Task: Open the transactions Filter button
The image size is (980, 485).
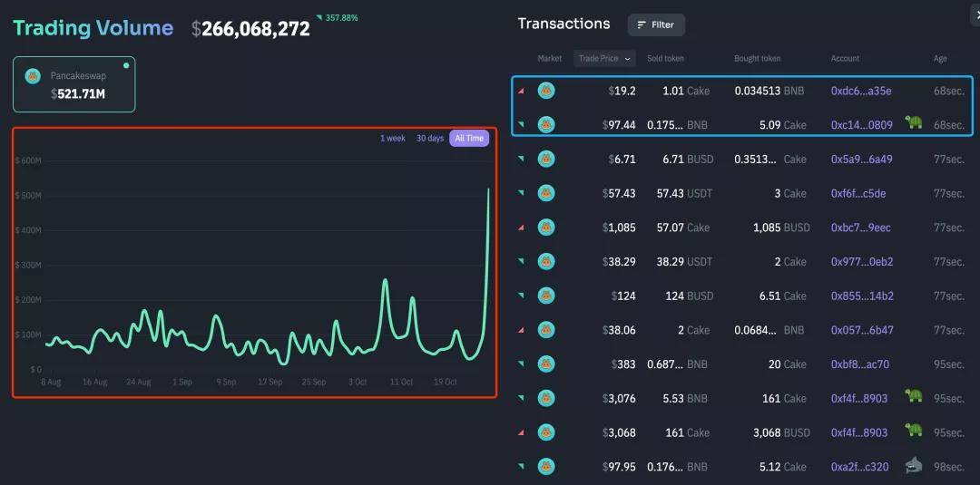Action: click(656, 24)
